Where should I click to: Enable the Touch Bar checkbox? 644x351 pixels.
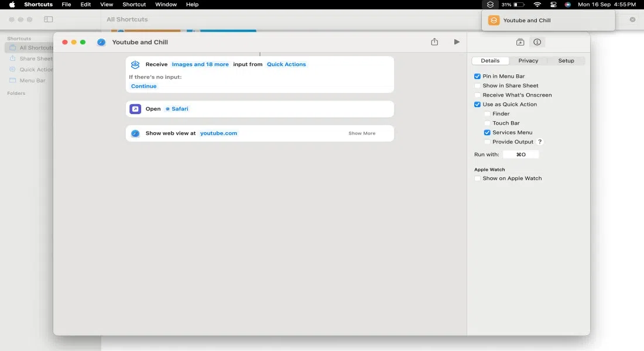(487, 123)
